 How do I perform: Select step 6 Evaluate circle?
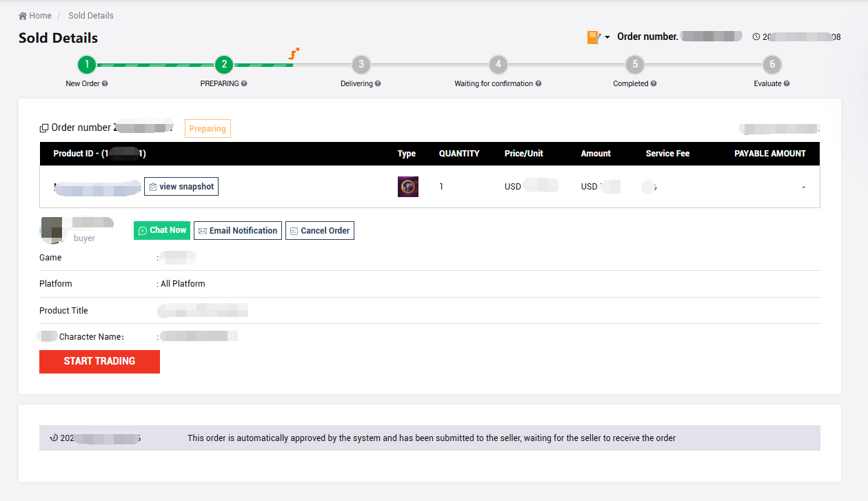[x=771, y=65]
